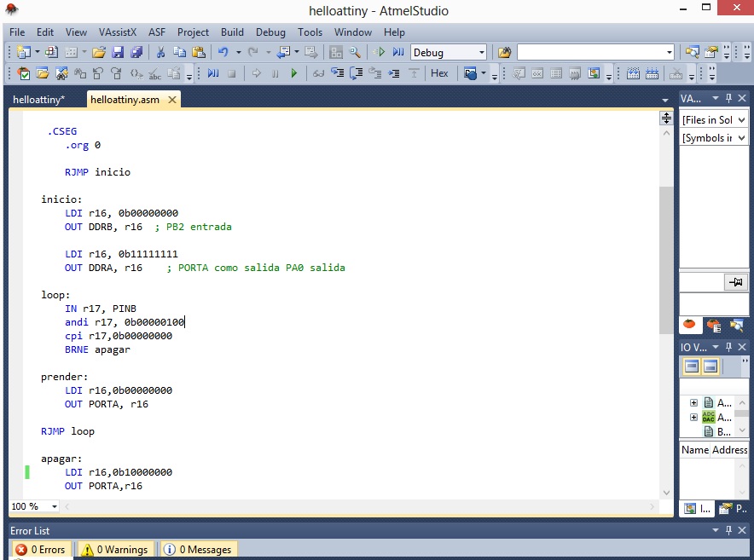754x560 pixels.
Task: Click the VAssistX tomato checkmark icon
Action: [x=23, y=73]
